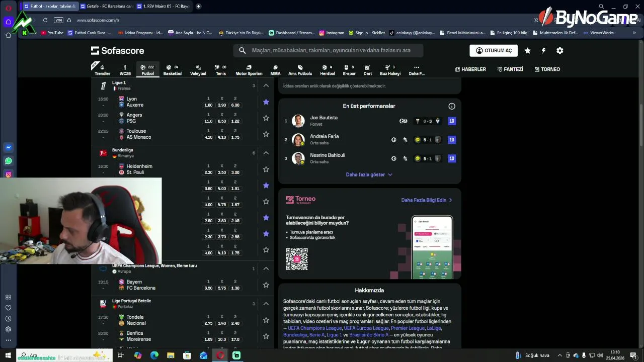Screen dimensions: 644x362
Task: Collapse the UEFA Champions League Women section
Action: pyautogui.click(x=266, y=268)
